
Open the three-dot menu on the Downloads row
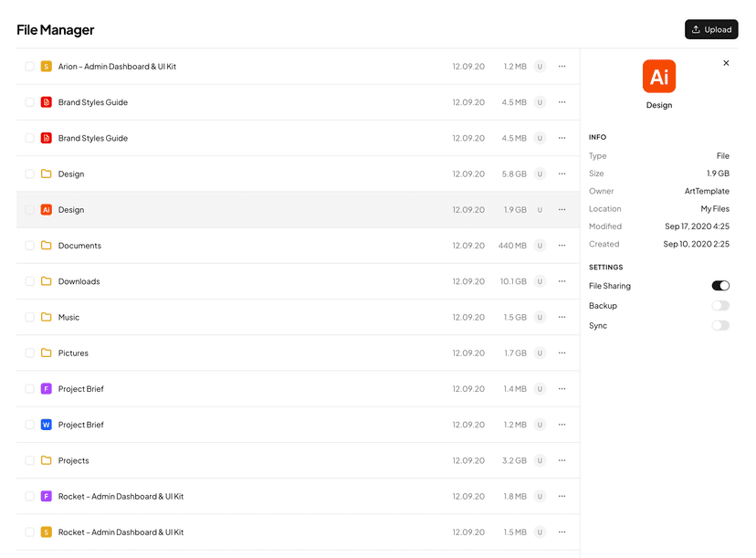pos(562,281)
